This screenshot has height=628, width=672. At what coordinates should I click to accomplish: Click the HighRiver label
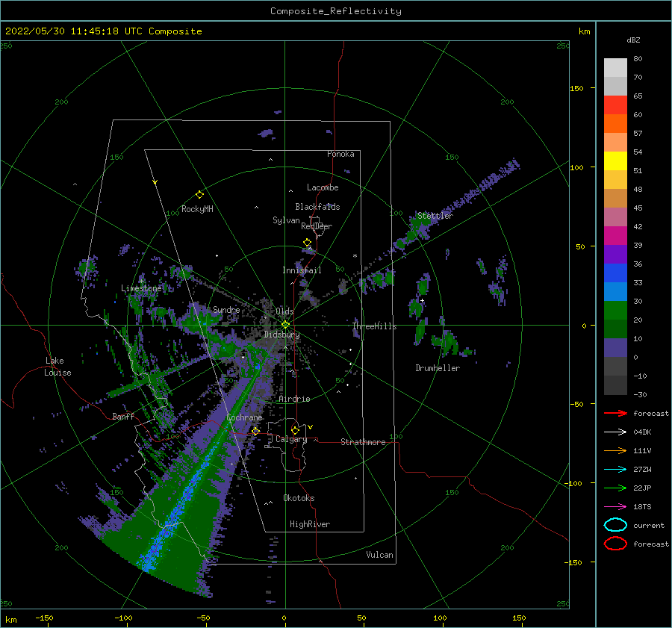tap(310, 525)
